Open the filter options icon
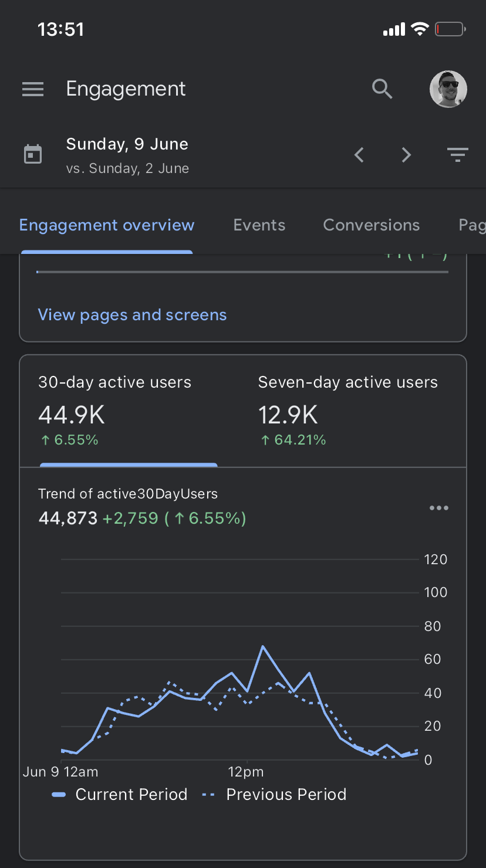Screen dimensions: 486x868 click(457, 155)
